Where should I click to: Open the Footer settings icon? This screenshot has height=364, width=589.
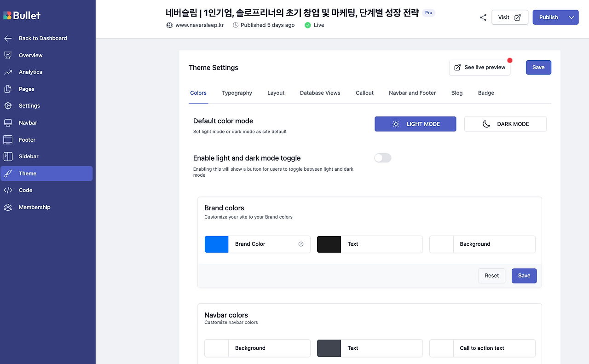pyautogui.click(x=8, y=139)
